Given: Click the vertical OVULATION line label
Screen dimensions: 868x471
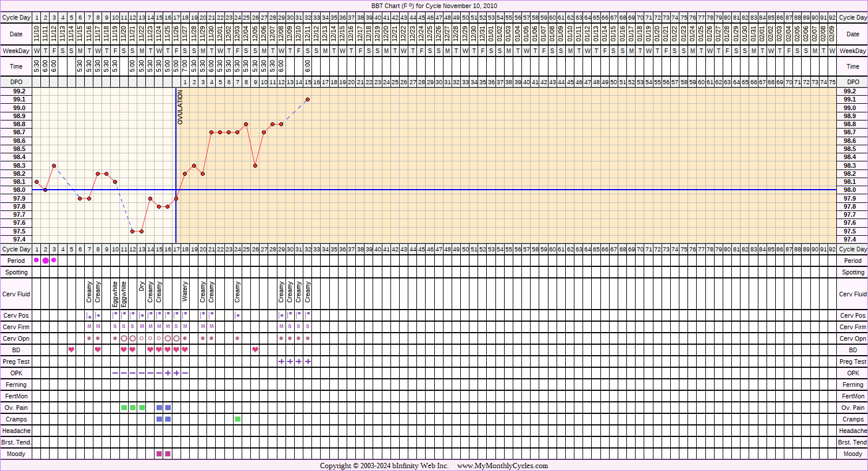Looking at the screenshot, I should [x=180, y=108].
